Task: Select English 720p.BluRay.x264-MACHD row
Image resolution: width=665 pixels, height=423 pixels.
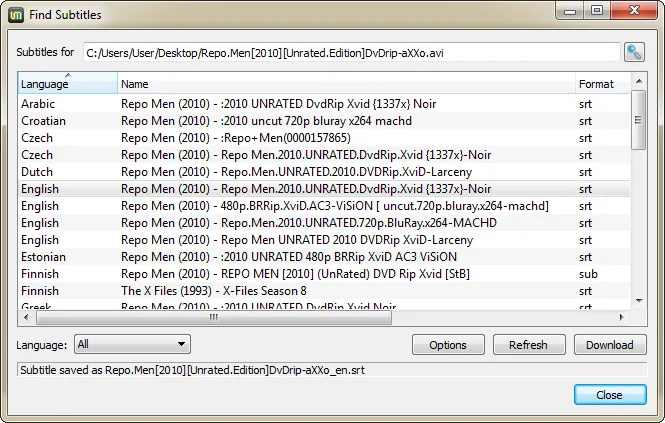Action: click(324, 222)
